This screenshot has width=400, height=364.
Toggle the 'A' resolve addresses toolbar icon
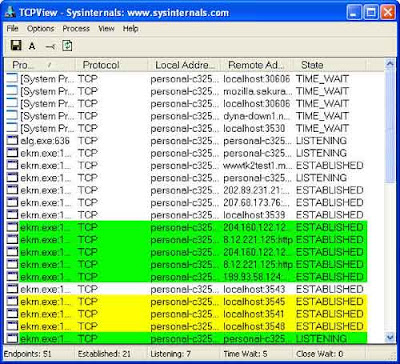[32, 46]
